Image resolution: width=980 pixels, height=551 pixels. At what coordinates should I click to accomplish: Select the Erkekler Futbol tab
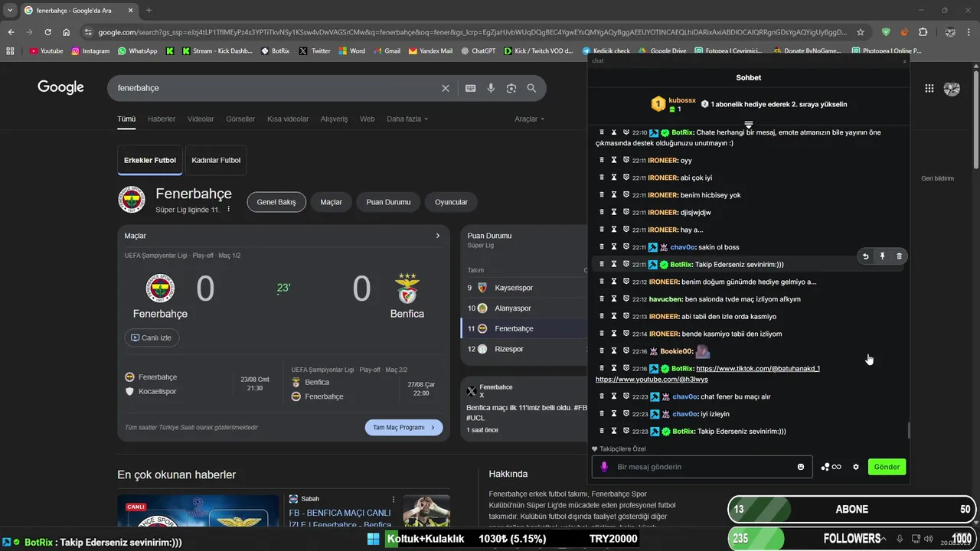pos(150,161)
